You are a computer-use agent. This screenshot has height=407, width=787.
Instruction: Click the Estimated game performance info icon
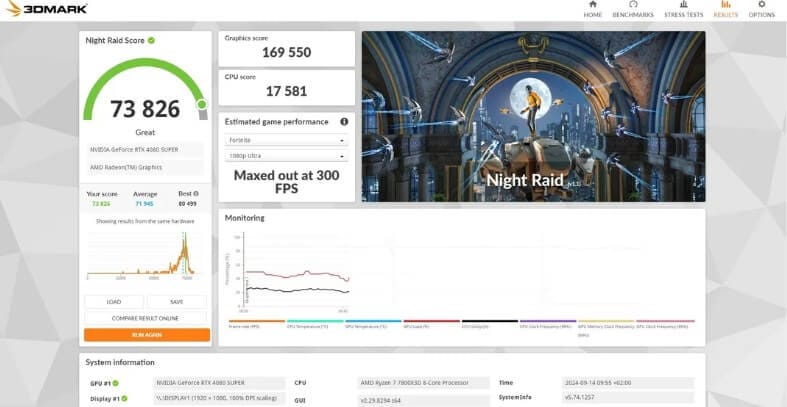point(344,121)
